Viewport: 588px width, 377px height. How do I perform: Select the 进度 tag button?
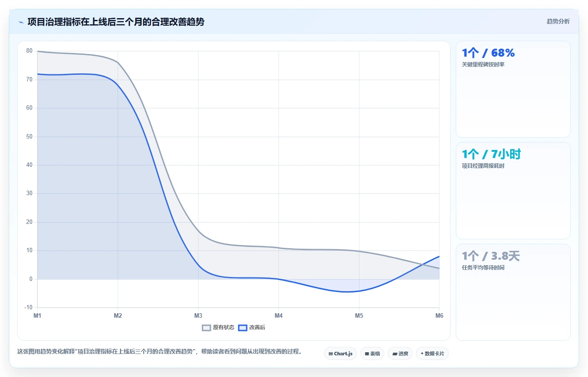pos(400,354)
